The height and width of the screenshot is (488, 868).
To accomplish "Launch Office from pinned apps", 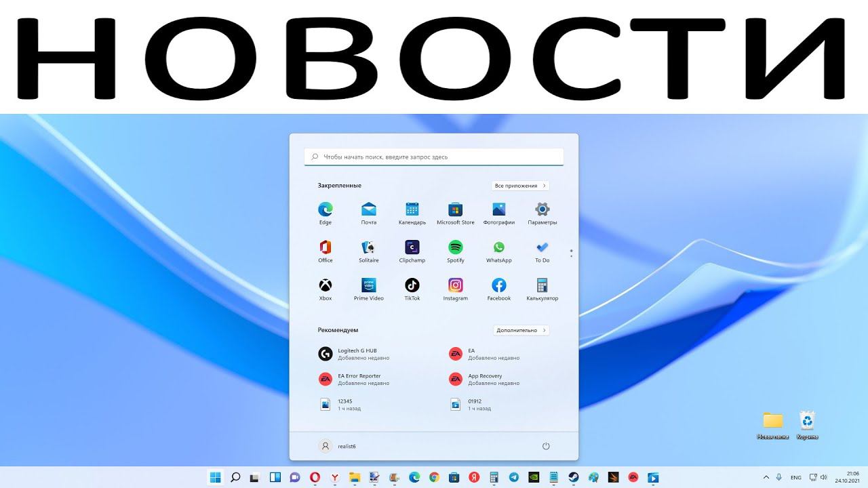I will pyautogui.click(x=325, y=251).
